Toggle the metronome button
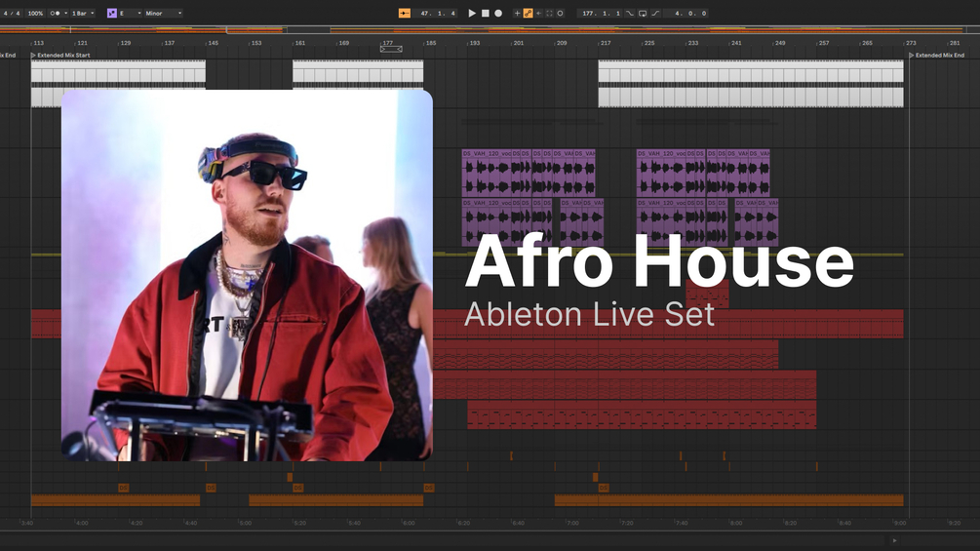This screenshot has width=980, height=551. 55,13
